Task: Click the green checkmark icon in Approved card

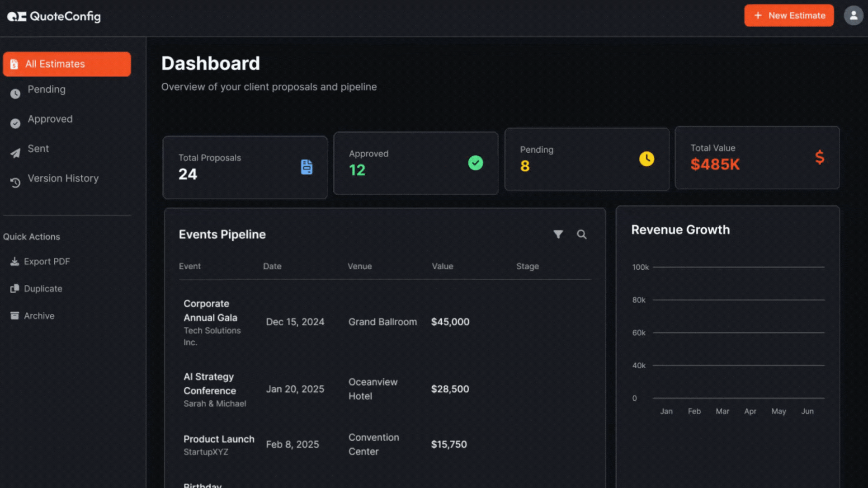Action: click(475, 163)
